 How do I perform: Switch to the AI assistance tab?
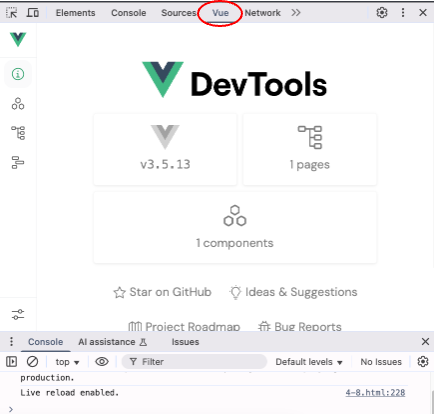point(112,342)
